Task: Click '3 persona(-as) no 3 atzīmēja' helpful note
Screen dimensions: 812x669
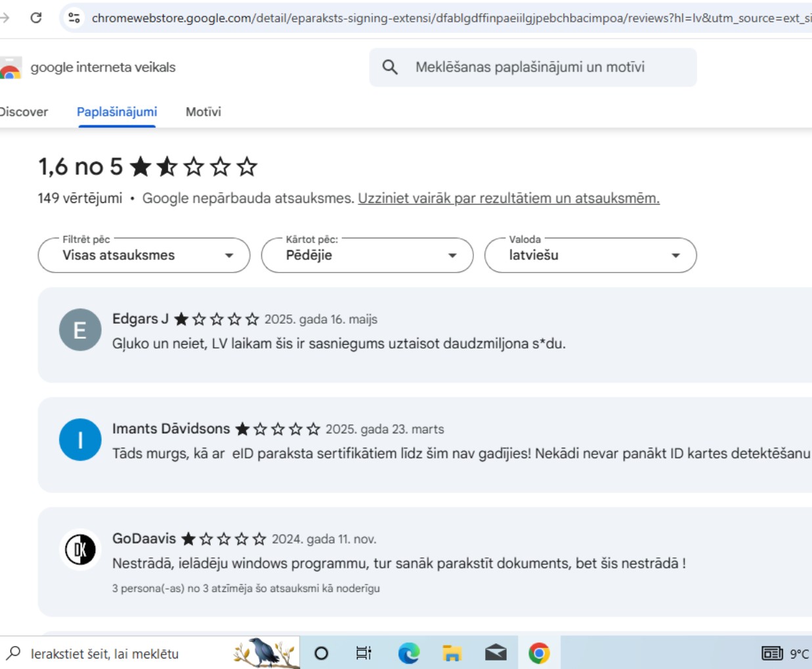Action: pos(246,588)
